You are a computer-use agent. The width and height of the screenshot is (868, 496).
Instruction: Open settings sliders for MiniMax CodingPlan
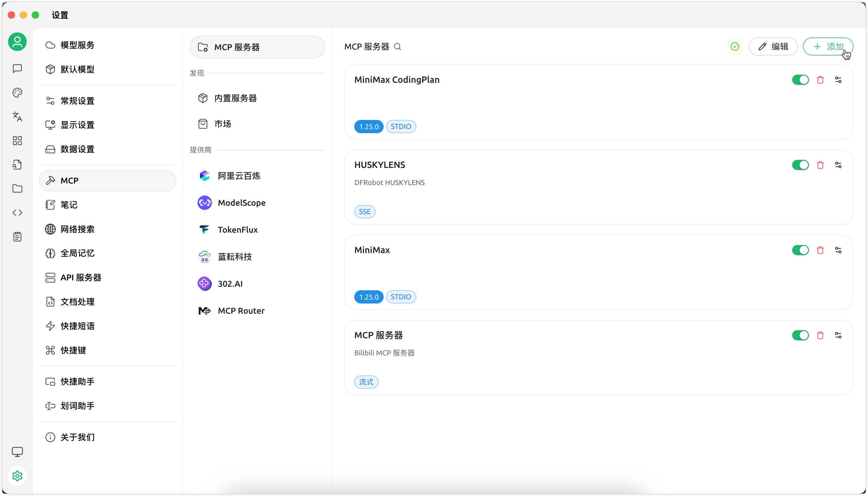pyautogui.click(x=838, y=80)
